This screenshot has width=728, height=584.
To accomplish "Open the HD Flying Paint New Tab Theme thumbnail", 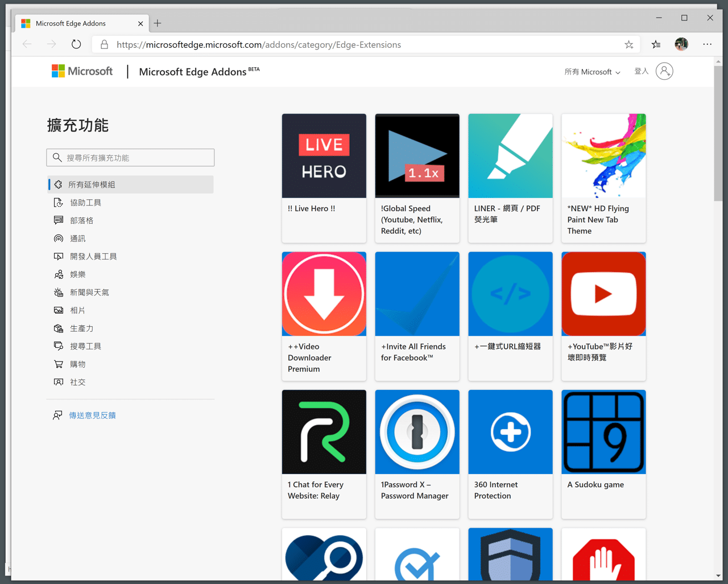I will pyautogui.click(x=604, y=156).
